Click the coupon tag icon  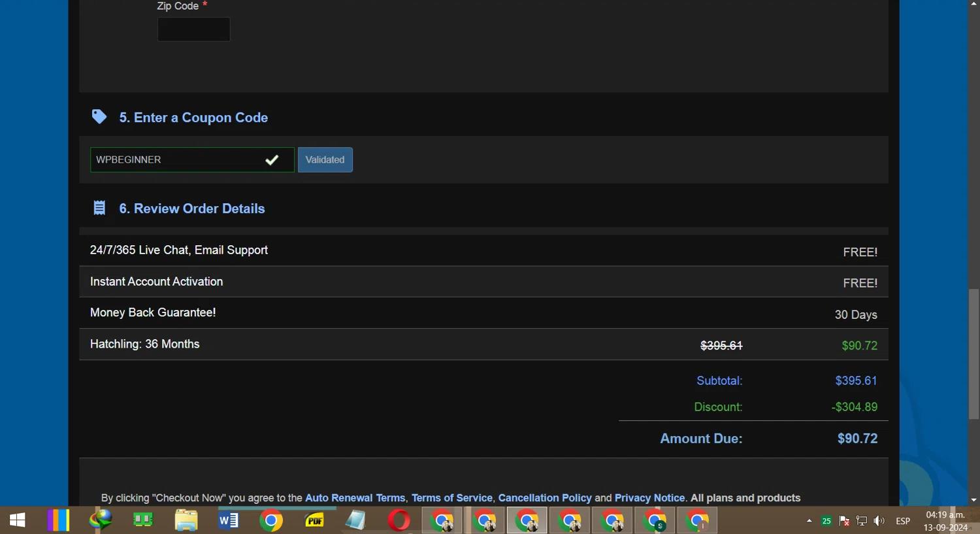tap(99, 117)
